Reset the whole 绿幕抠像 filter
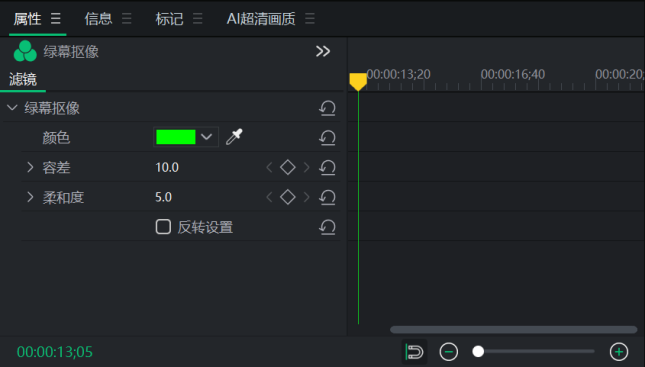Image resolution: width=645 pixels, height=367 pixels. tap(327, 108)
